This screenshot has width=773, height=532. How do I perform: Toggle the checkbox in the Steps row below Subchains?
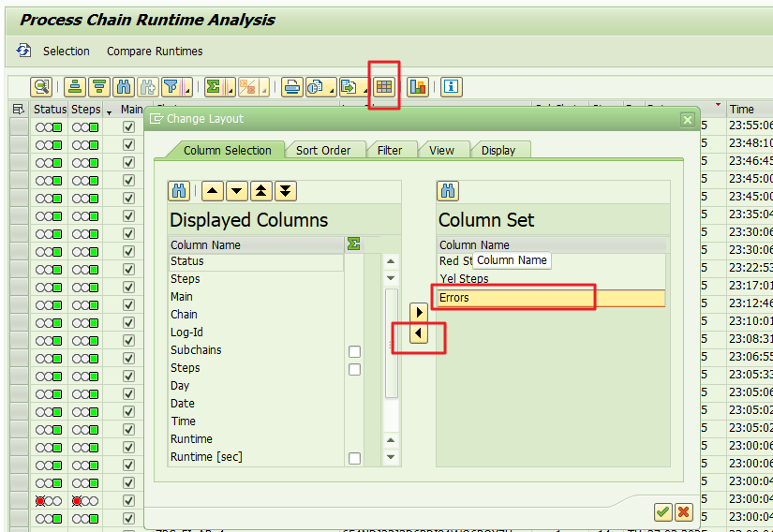[354, 369]
